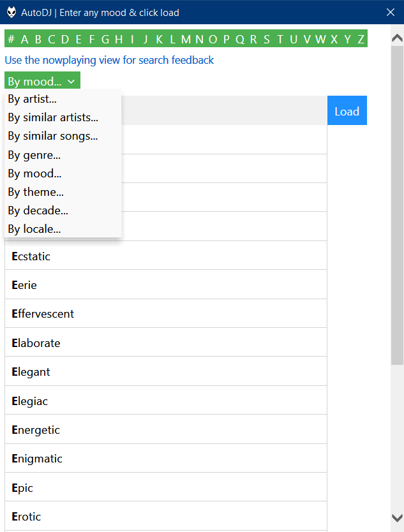Viewport: 404px width, 532px height.
Task: Select By genre in the dropdown list
Action: [x=34, y=155]
